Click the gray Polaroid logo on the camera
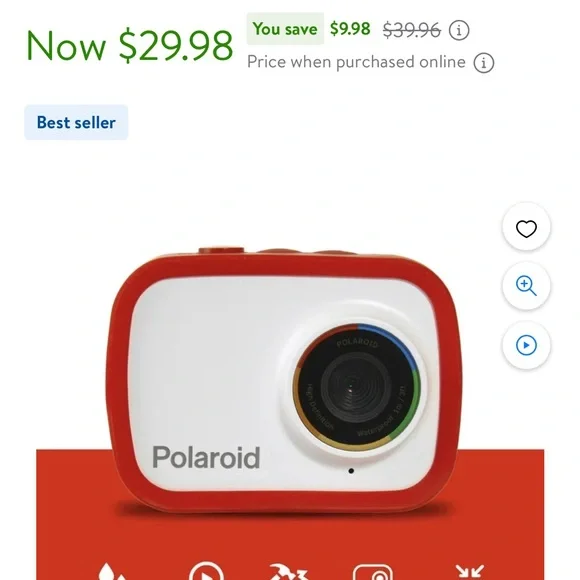The image size is (580, 580). click(206, 457)
